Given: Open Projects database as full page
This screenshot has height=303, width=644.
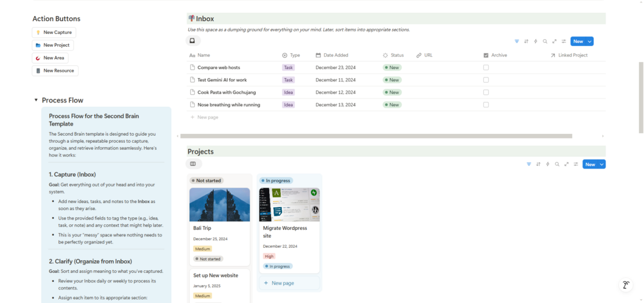Looking at the screenshot, I should (566, 164).
